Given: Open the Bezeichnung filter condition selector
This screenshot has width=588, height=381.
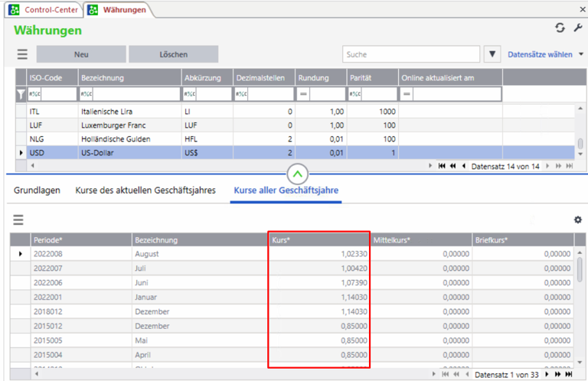Looking at the screenshot, I should 87,94.
